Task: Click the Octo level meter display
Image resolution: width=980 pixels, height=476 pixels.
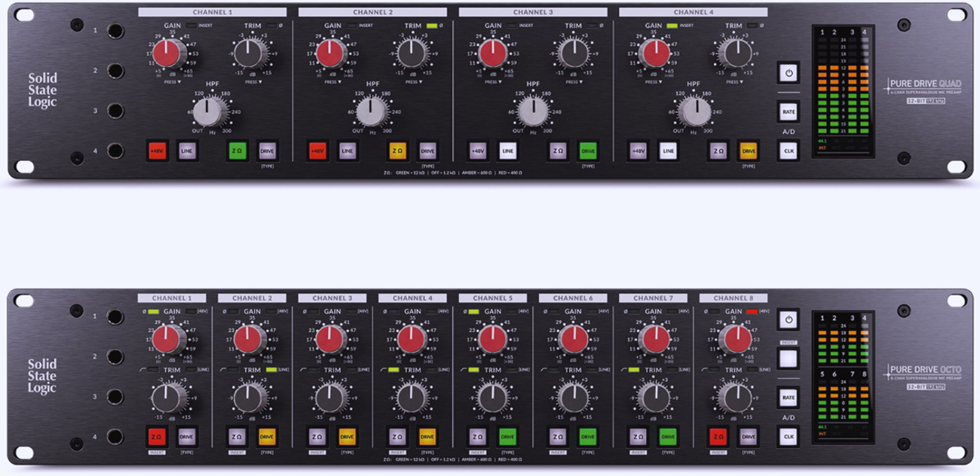Action: [844, 378]
